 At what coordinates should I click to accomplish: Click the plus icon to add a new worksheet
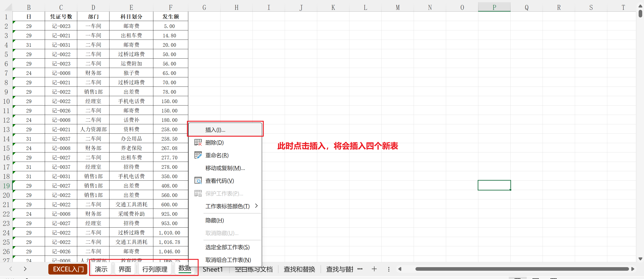tap(374, 269)
